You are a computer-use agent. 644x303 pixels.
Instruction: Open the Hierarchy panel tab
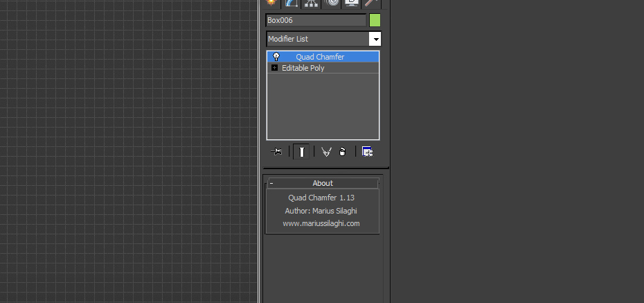click(312, 3)
